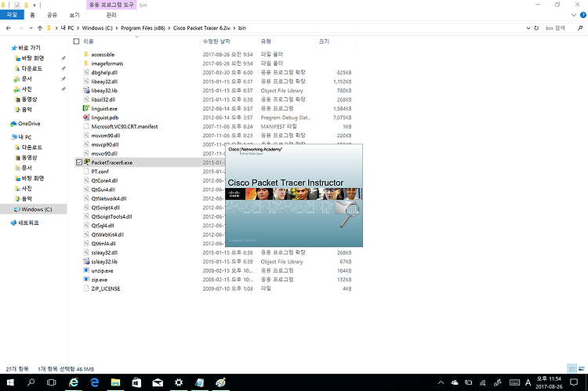The height and width of the screenshot is (391, 588).
Task: Click the Forward navigation arrow
Action: point(20,28)
